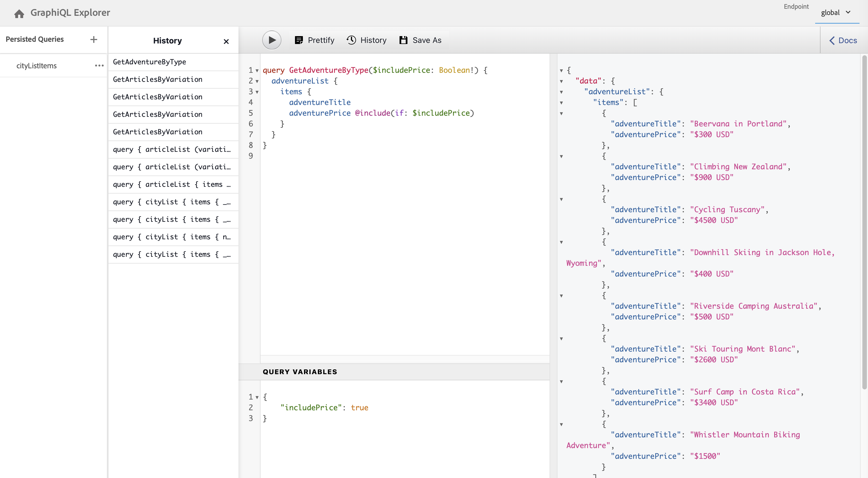The width and height of the screenshot is (868, 478).
Task: Open the cityListItems three-dot options menu
Action: tap(99, 66)
